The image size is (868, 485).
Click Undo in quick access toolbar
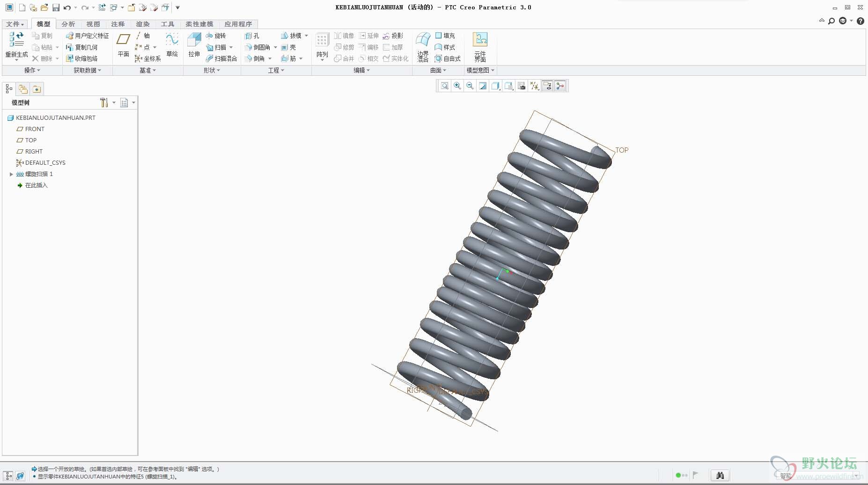click(x=67, y=7)
